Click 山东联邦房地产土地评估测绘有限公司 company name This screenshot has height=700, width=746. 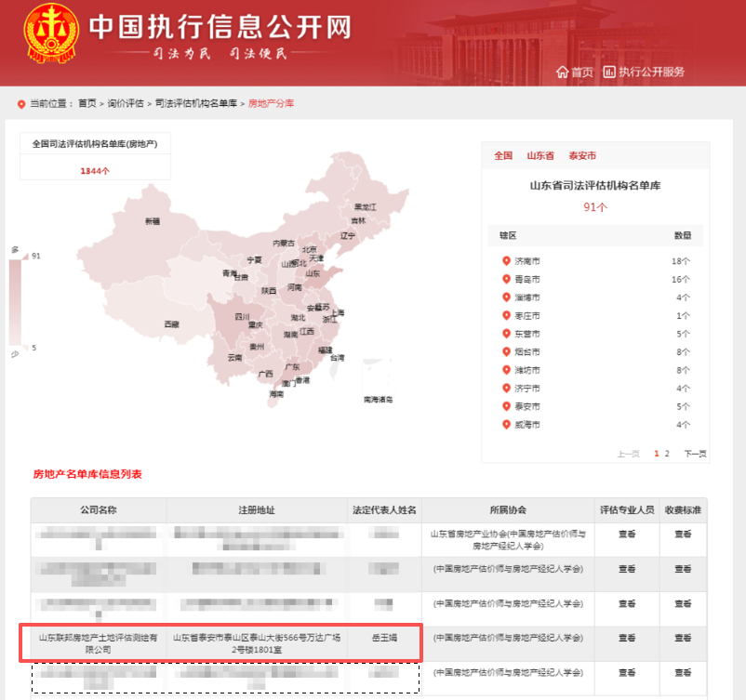(x=98, y=643)
